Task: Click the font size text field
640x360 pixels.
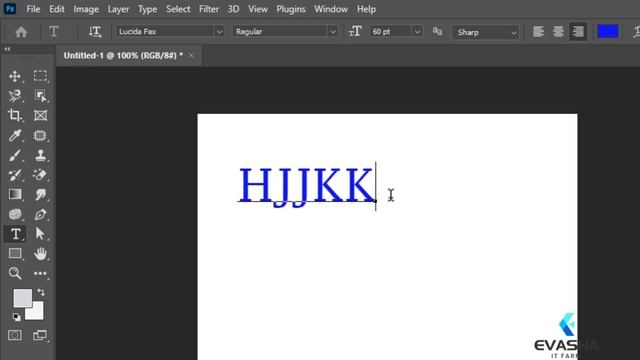Action: [x=391, y=31]
